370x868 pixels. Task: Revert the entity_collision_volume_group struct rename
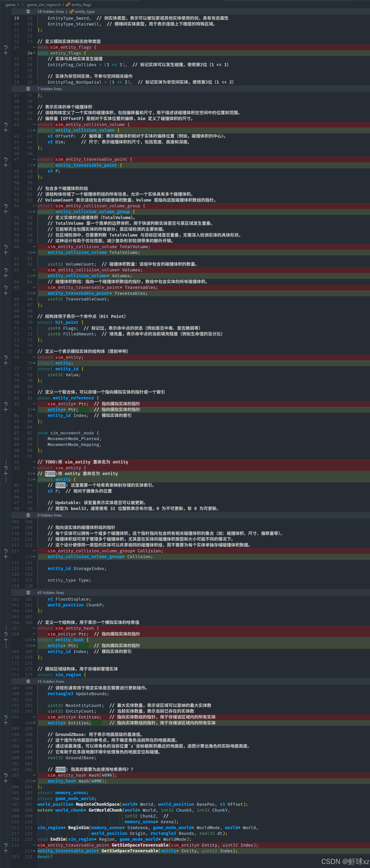point(6,206)
